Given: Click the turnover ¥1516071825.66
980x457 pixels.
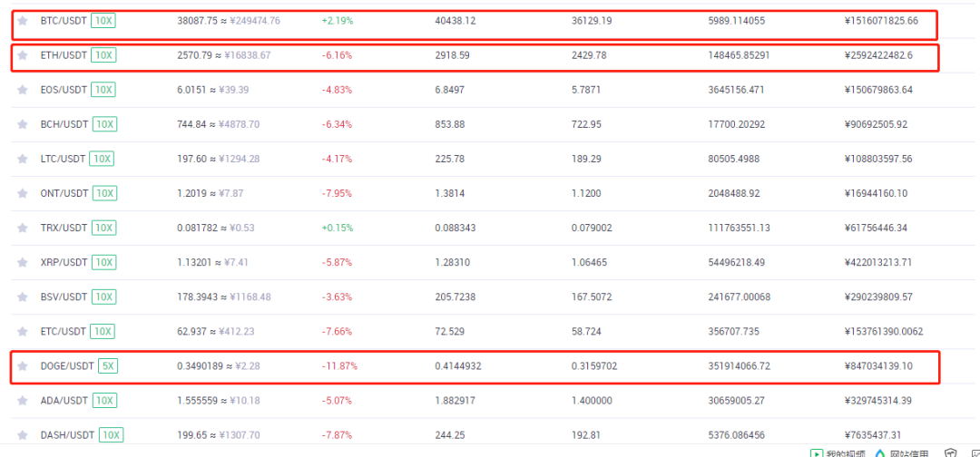Looking at the screenshot, I should click(881, 21).
